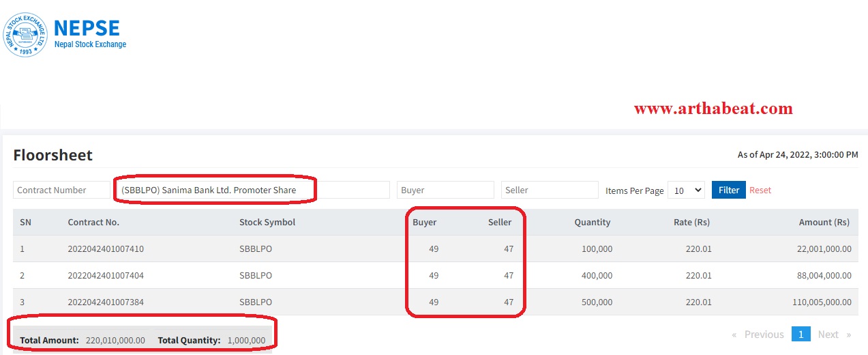Select contract number 2022042401007384 row
This screenshot has width=868, height=355.
[x=106, y=302]
